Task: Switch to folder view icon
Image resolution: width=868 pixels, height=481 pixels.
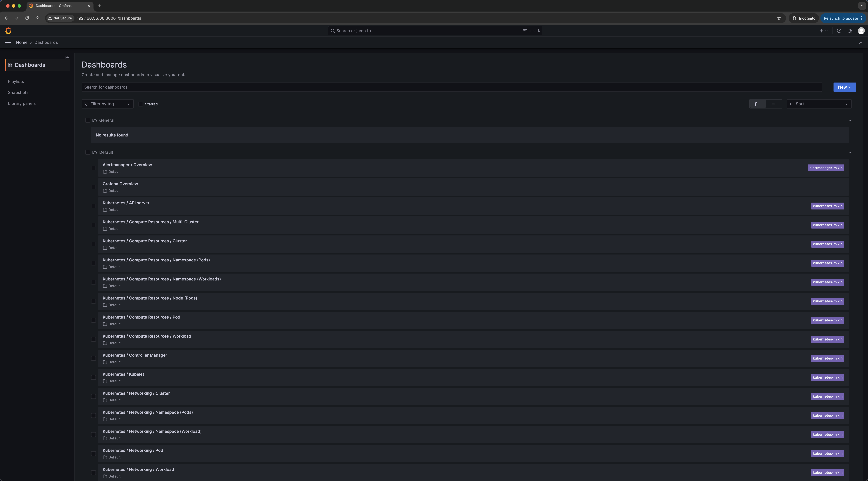Action: pyautogui.click(x=757, y=104)
